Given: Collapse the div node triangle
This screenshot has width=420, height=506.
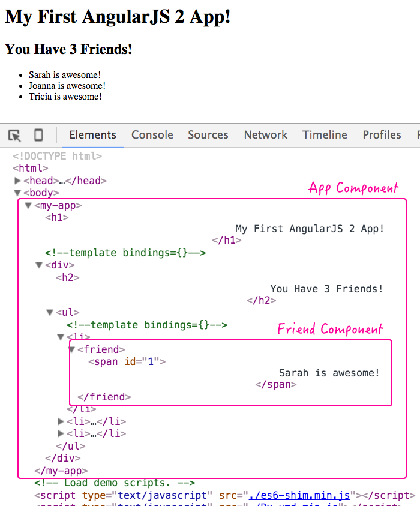Looking at the screenshot, I should 39,265.
